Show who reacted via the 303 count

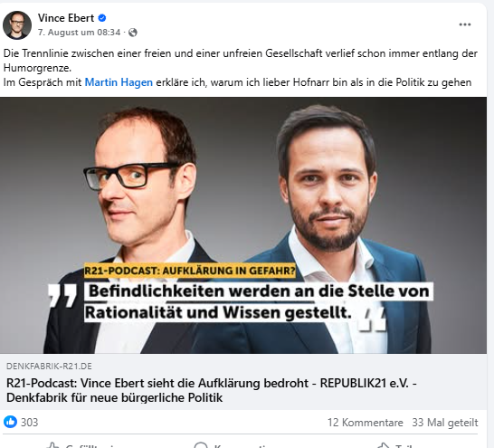pos(29,422)
